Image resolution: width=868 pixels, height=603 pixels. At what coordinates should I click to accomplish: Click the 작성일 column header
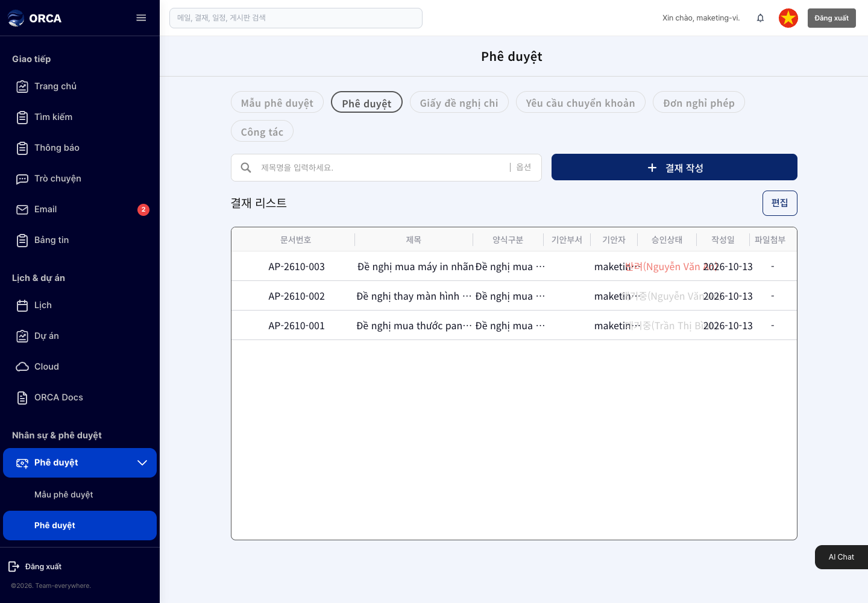(x=723, y=240)
